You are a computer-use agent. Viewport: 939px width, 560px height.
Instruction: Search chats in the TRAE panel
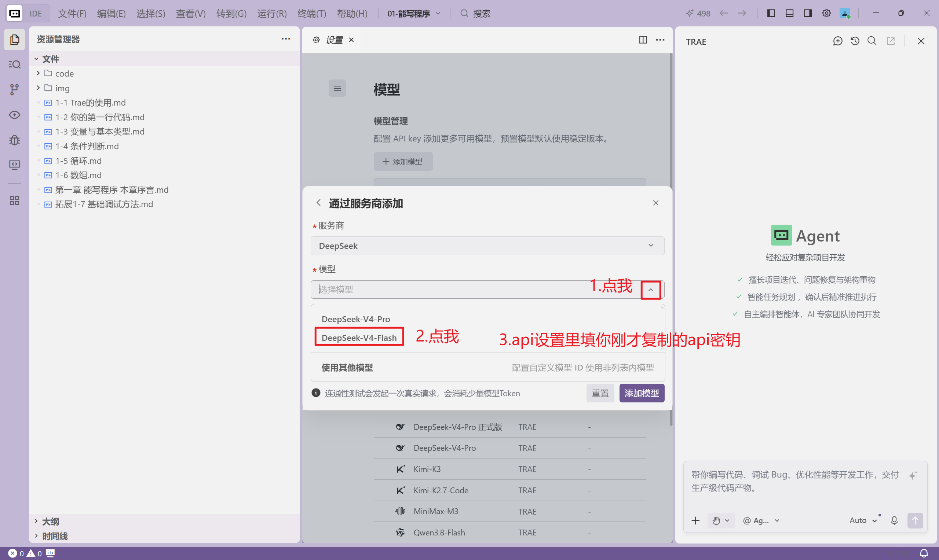point(872,41)
